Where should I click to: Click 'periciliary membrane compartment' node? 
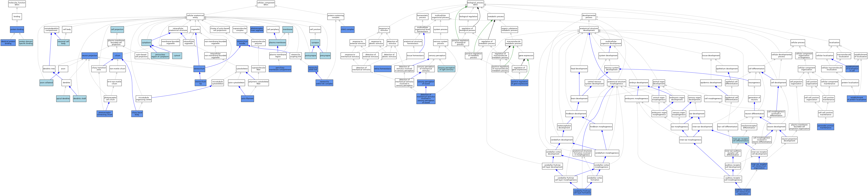[280, 69]
